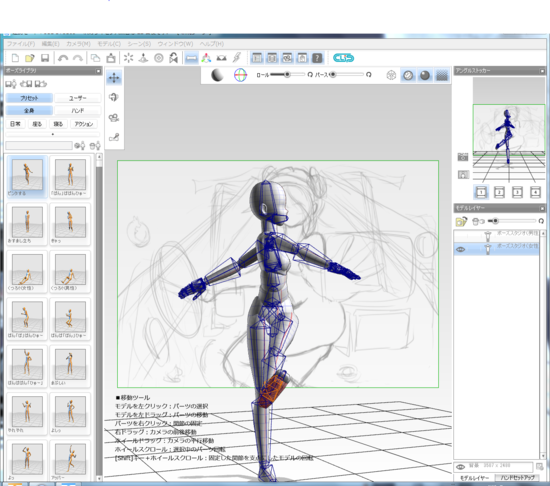550x486 pixels.
Task: Adjust the パース slider
Action: coord(347,75)
